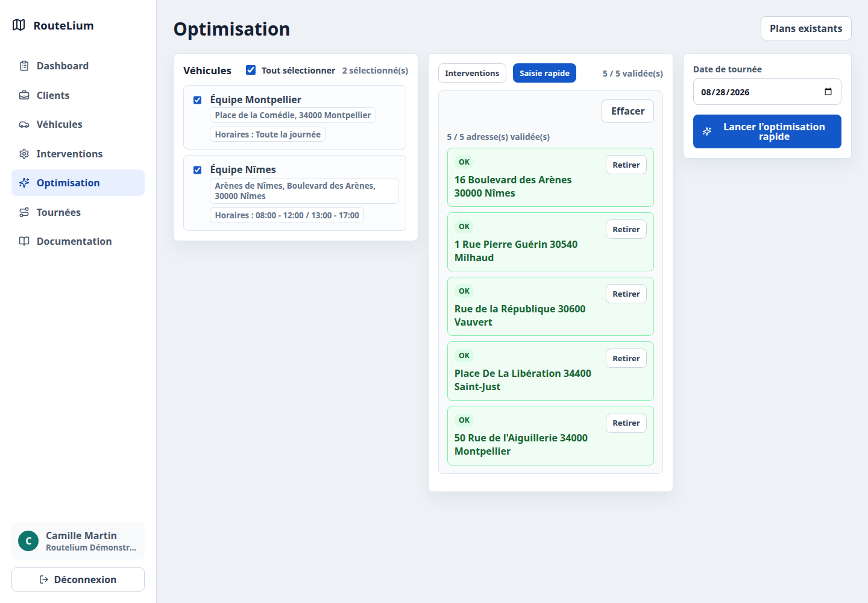The width and height of the screenshot is (868, 603).
Task: Click the Horaires Toute la journée tag
Action: point(268,134)
